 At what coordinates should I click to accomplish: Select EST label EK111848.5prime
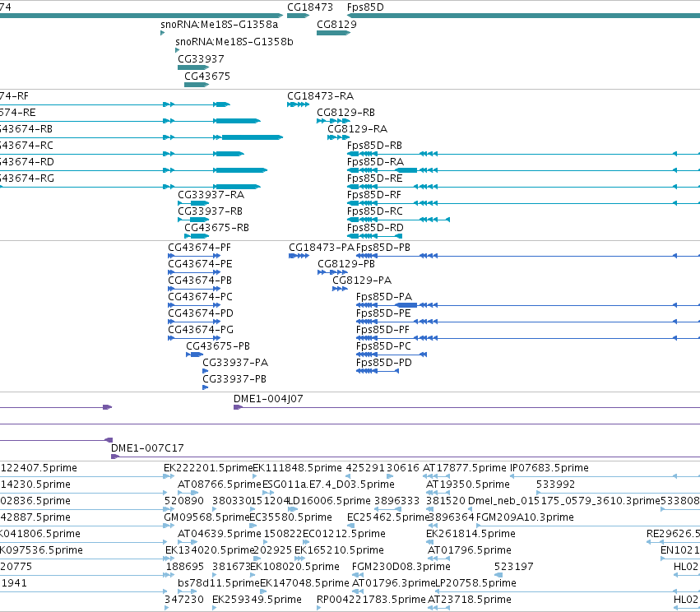297,468
